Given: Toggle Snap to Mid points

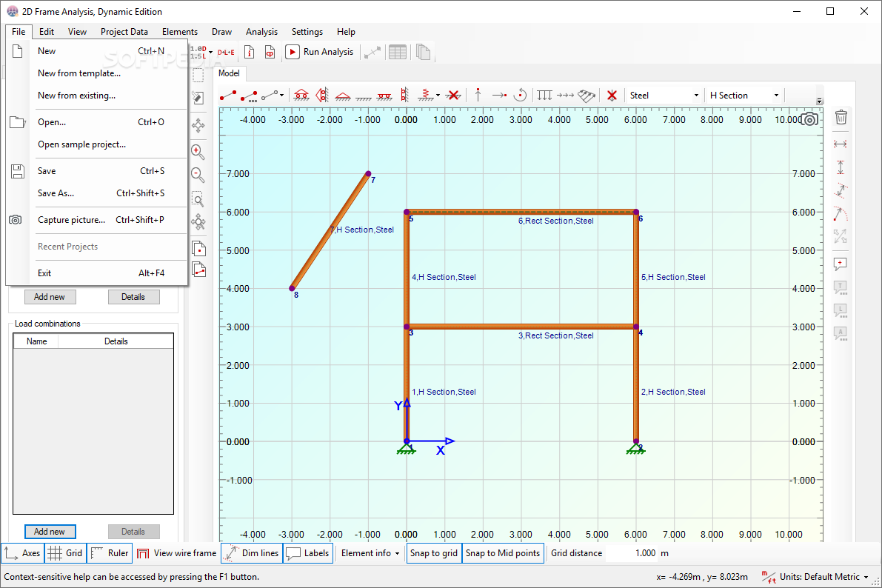Looking at the screenshot, I should coord(503,553).
